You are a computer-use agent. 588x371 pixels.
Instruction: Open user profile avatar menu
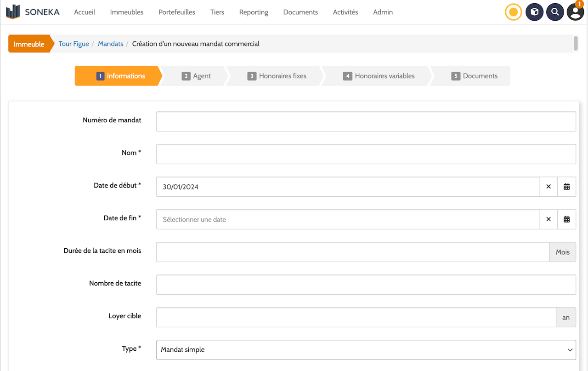[x=575, y=12]
